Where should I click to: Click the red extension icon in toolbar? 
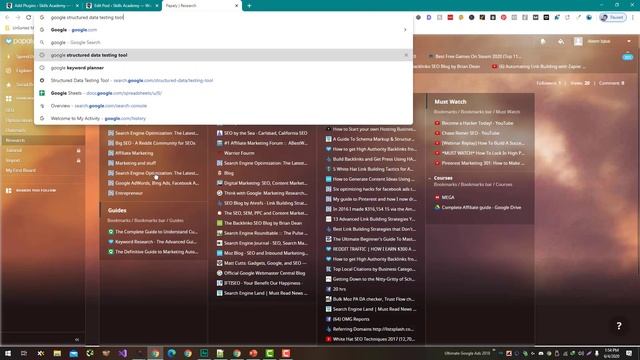(x=450, y=18)
